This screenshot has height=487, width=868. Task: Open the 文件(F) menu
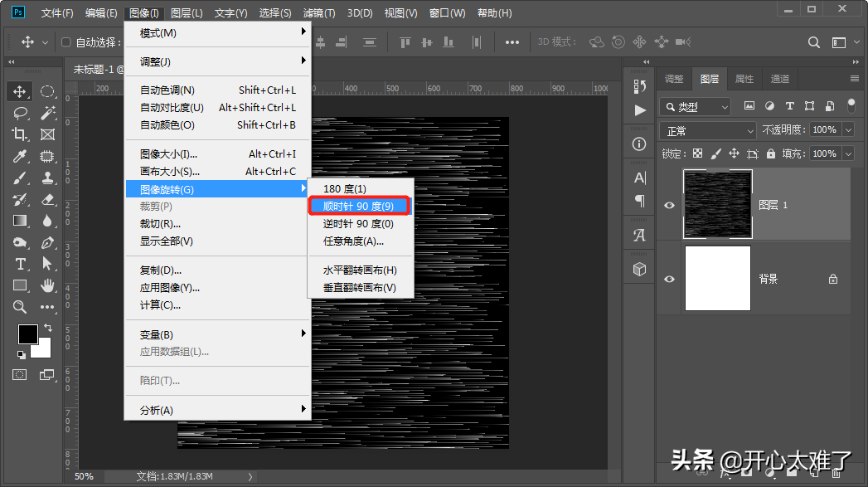57,12
